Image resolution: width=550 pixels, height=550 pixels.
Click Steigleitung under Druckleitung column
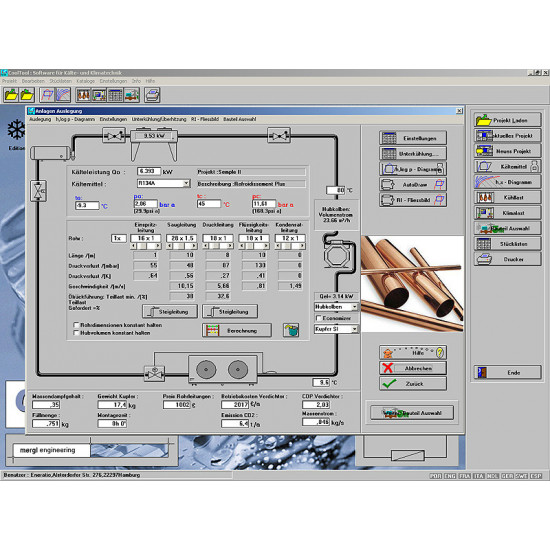pyautogui.click(x=230, y=311)
